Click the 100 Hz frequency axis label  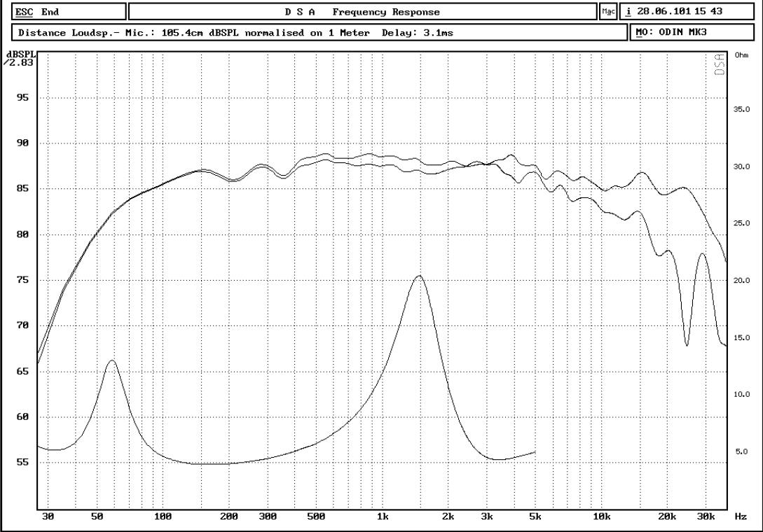[163, 516]
